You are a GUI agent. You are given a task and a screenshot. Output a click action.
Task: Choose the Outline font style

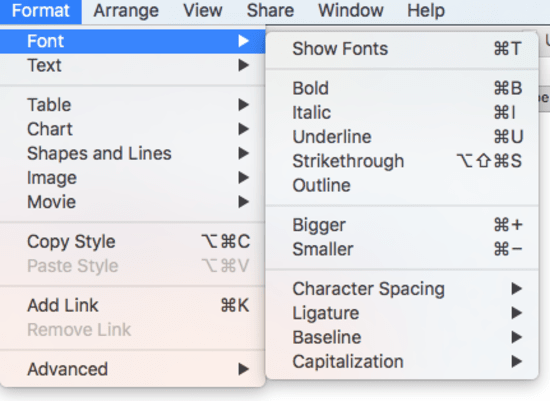point(402,185)
